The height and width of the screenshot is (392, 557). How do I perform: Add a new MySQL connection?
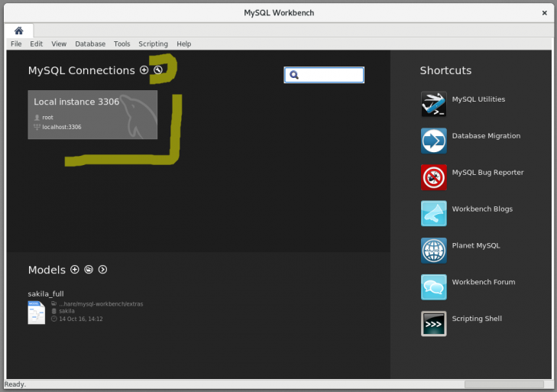tap(144, 70)
